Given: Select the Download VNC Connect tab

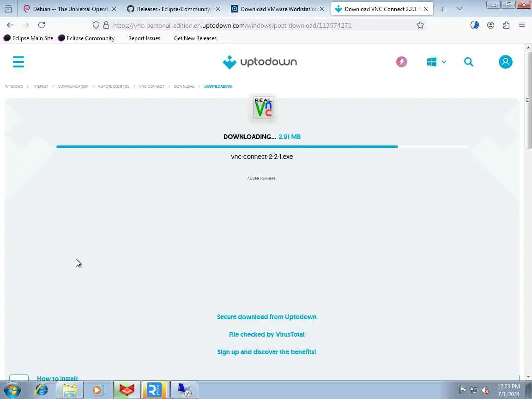Looking at the screenshot, I should 382,9.
